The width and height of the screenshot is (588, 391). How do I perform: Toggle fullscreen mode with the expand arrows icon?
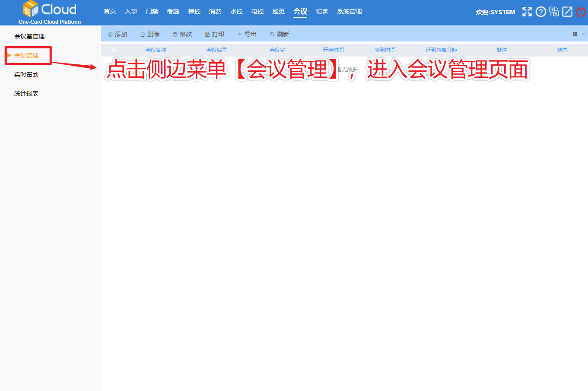click(527, 12)
